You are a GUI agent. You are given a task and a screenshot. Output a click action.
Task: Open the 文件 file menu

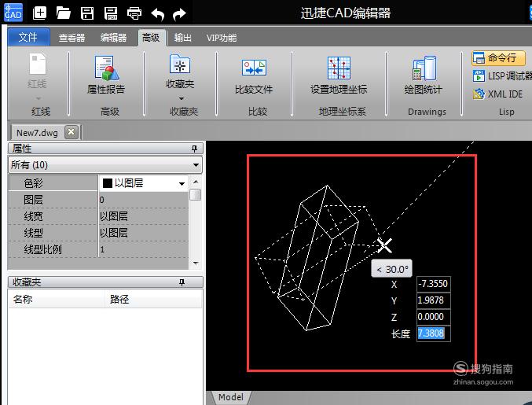click(x=28, y=37)
